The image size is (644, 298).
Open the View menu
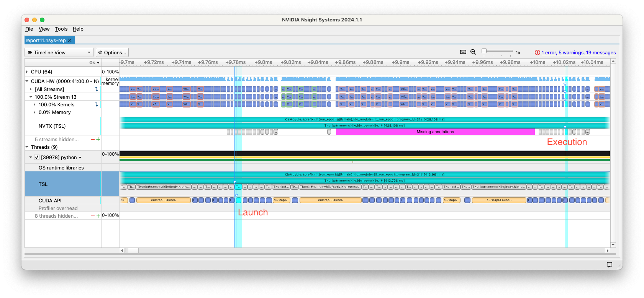click(x=44, y=29)
